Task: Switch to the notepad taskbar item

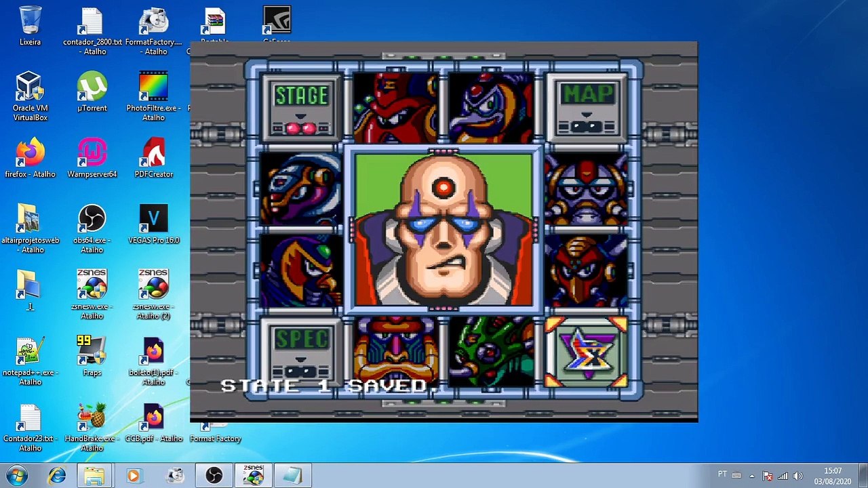Action: 293,476
